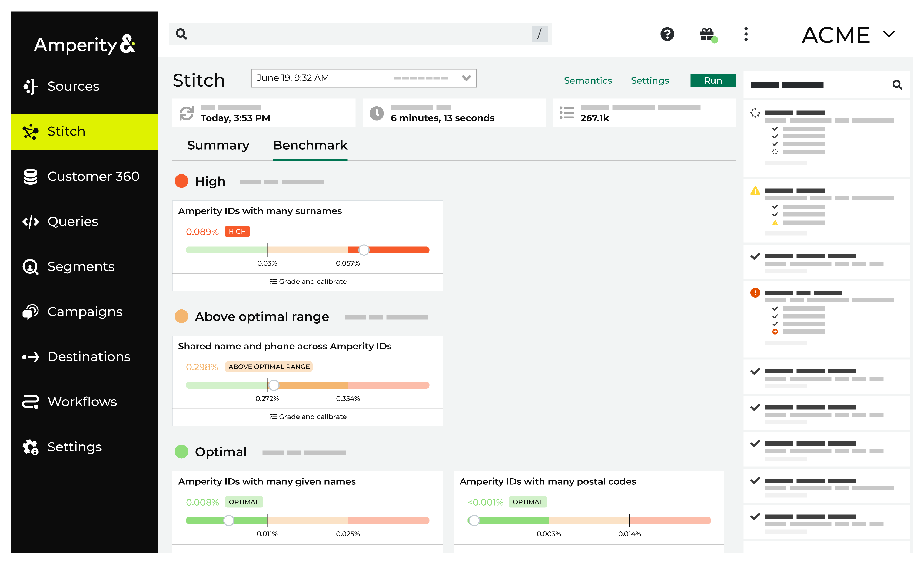Click the magnifier icon in top search bar

(181, 34)
